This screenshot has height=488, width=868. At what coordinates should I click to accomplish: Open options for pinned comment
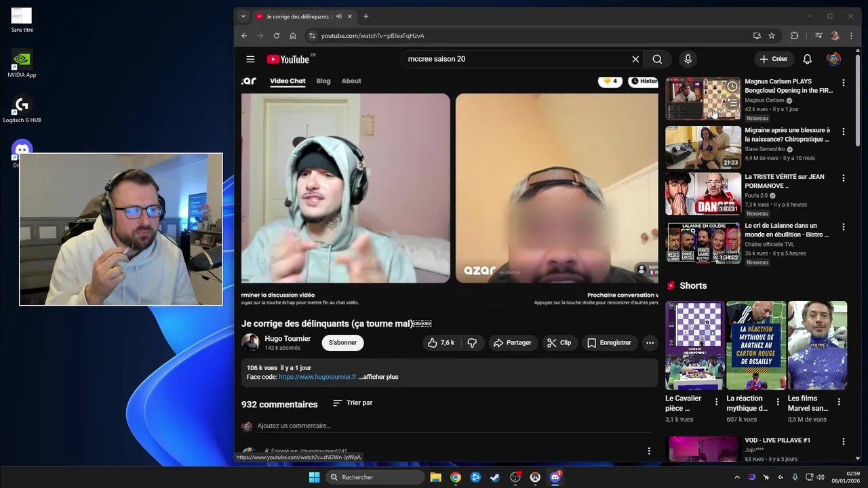649,451
